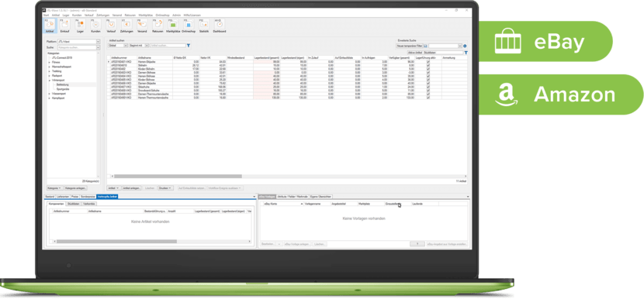Open the Zahlungen toolbar icon
Viewport: 644px width, 299px height.
point(126,26)
